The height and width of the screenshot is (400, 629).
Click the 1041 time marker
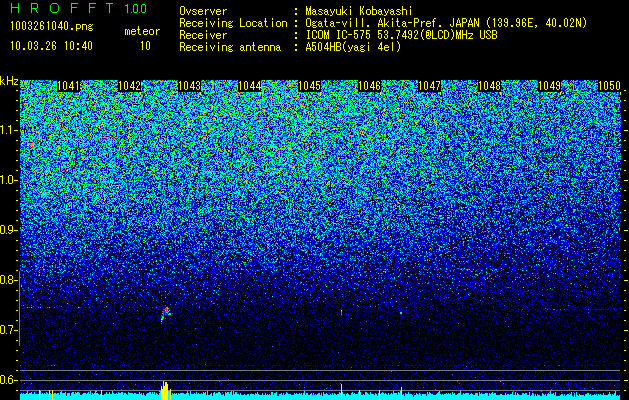click(x=68, y=86)
